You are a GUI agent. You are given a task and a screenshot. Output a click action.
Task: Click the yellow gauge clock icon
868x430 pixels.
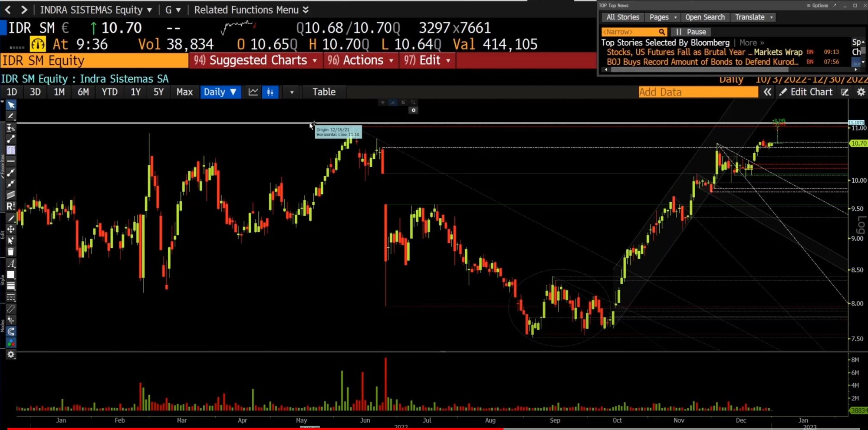pyautogui.click(x=38, y=44)
